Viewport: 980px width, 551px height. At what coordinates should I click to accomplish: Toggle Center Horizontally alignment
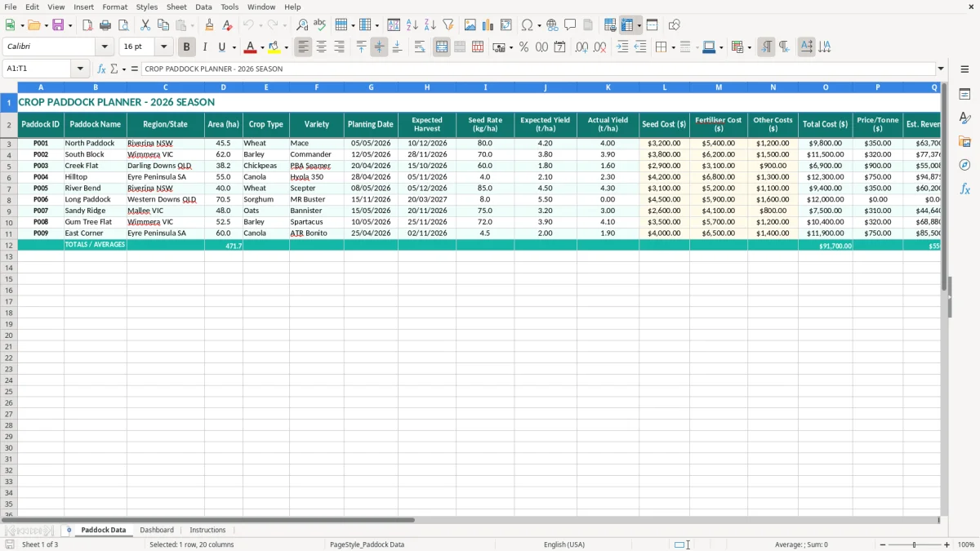coord(321,47)
